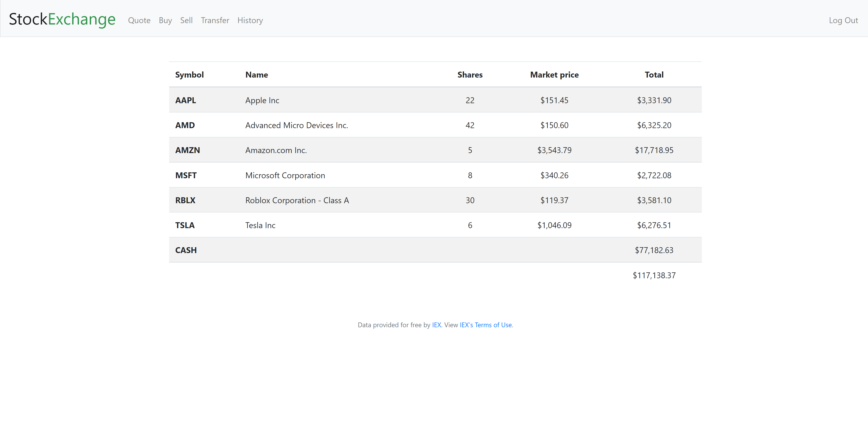Click Advanced Micro Devices Inc. name
This screenshot has height=427, width=868.
(x=297, y=125)
